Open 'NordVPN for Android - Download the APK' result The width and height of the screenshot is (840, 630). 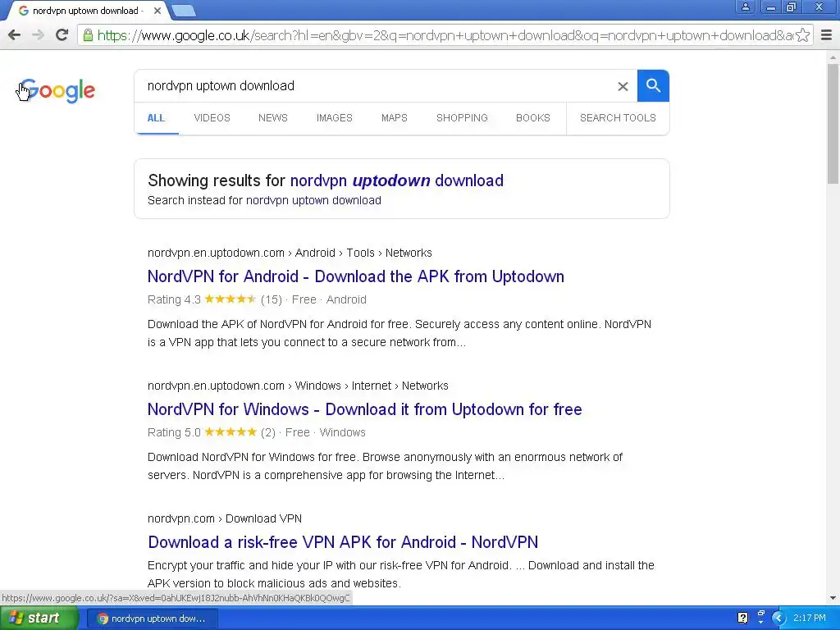tap(356, 276)
